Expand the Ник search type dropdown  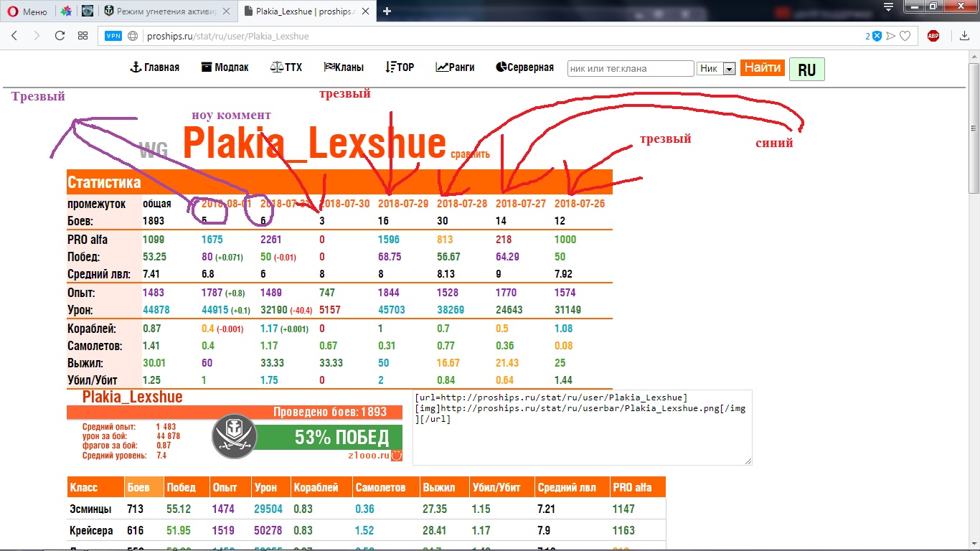(717, 68)
